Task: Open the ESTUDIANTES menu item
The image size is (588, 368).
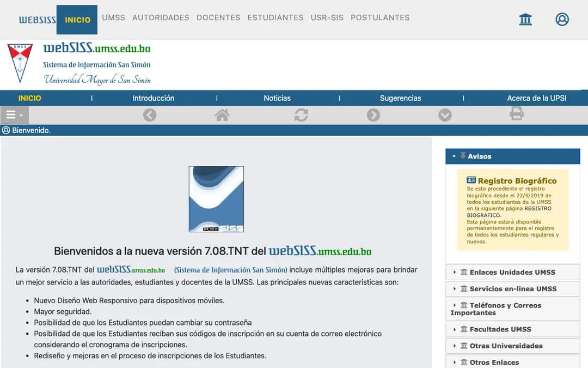Action: click(x=275, y=17)
